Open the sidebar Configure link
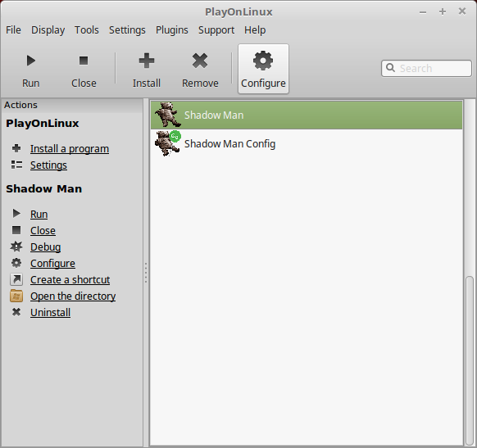Screen dimensions: 477x448 [x=52, y=264]
